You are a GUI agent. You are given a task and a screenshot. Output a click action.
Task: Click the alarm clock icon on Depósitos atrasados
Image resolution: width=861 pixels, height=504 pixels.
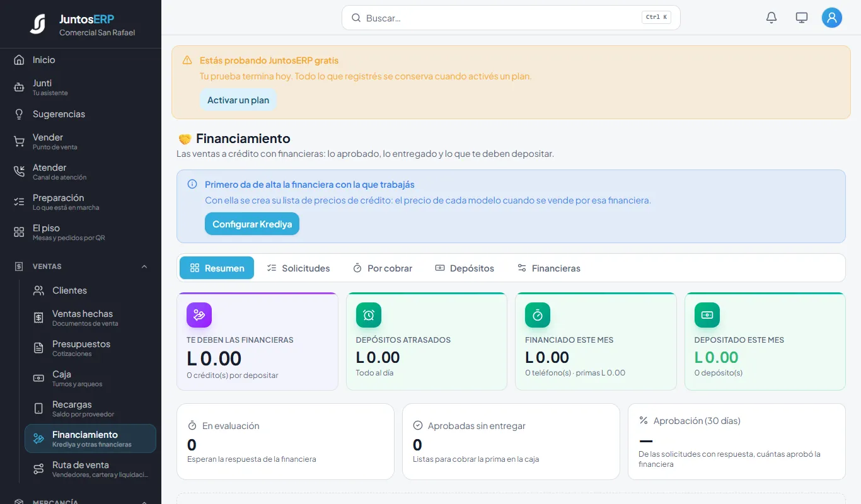[x=369, y=315]
